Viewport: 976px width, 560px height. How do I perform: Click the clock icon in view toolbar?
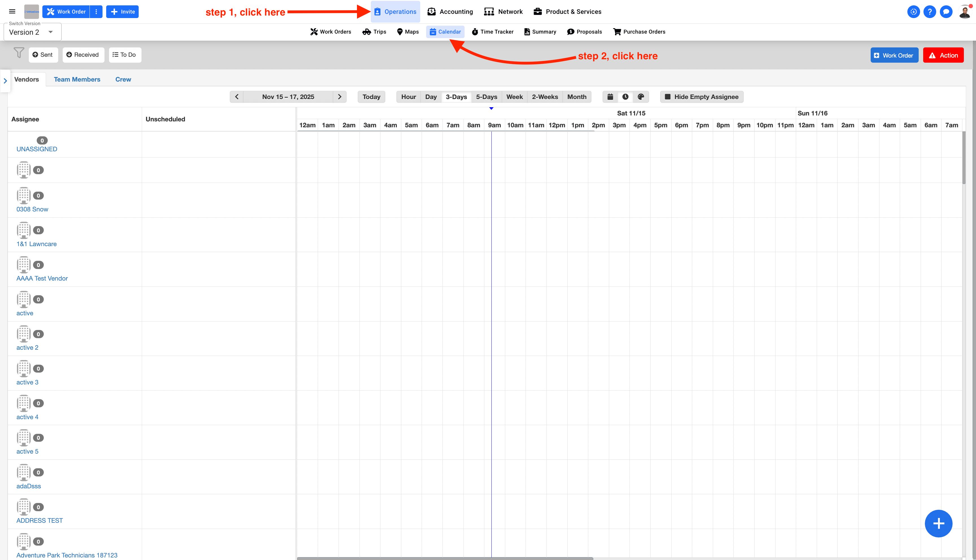point(626,97)
